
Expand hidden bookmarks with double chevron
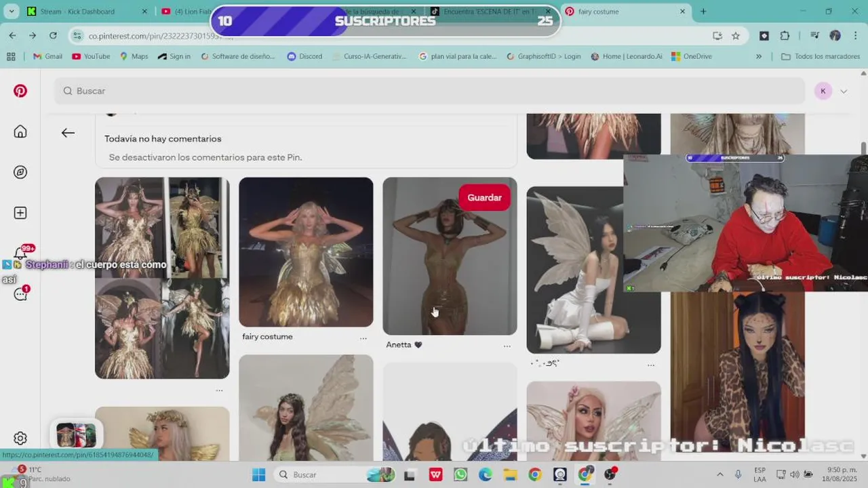pyautogui.click(x=759, y=56)
